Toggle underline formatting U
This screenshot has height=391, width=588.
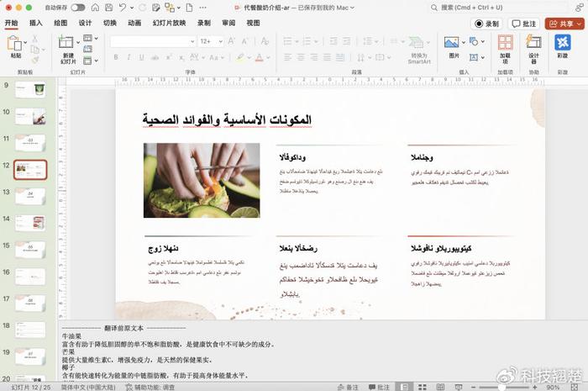click(x=141, y=57)
